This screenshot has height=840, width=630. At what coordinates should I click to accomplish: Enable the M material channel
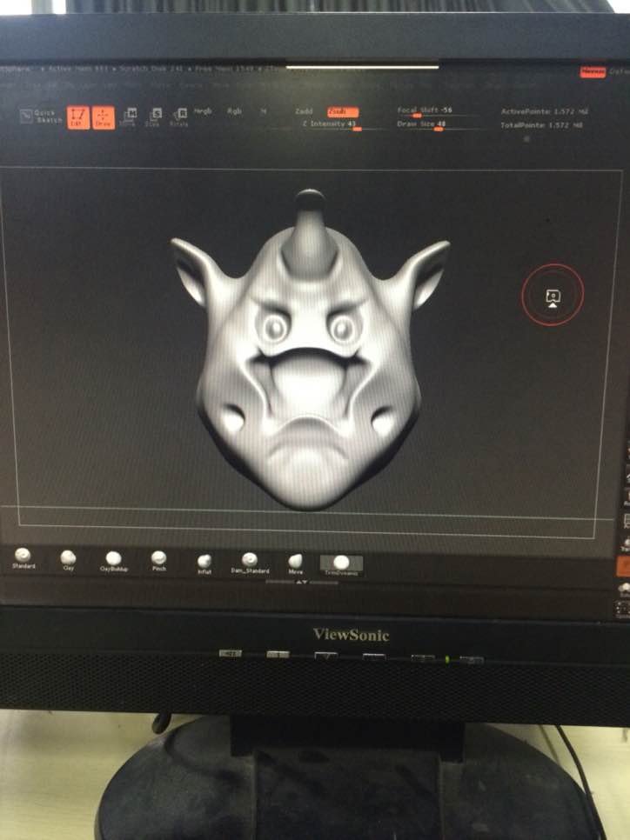(x=264, y=111)
